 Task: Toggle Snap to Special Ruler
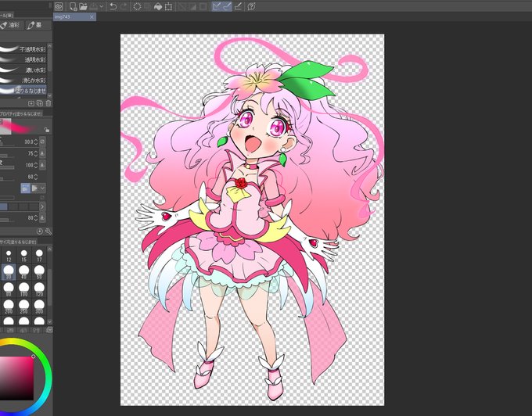[x=227, y=6]
